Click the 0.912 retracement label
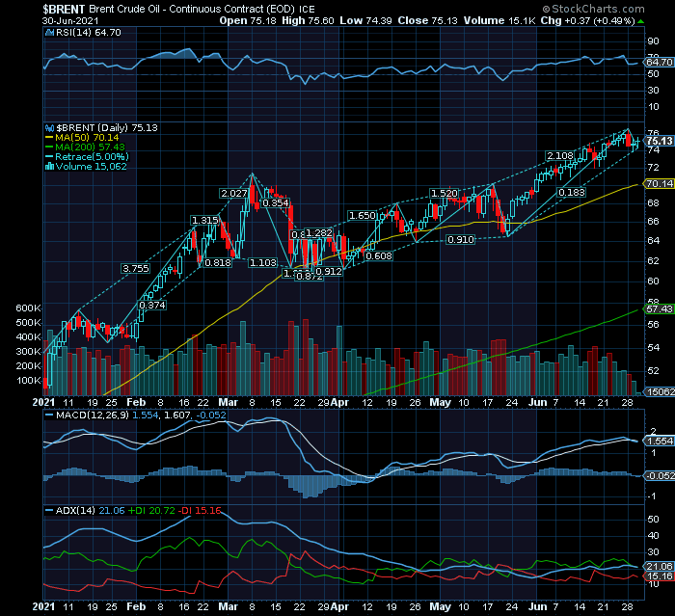The height and width of the screenshot is (616, 675). tap(329, 272)
